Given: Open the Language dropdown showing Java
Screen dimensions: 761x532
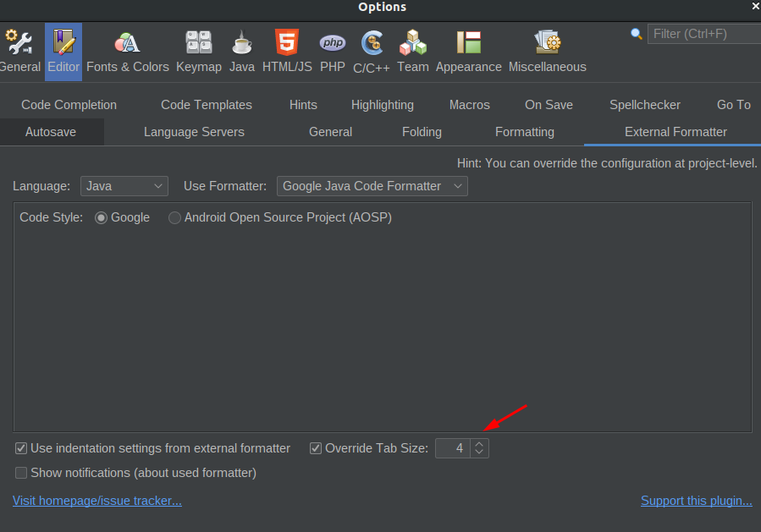Looking at the screenshot, I should coord(124,186).
